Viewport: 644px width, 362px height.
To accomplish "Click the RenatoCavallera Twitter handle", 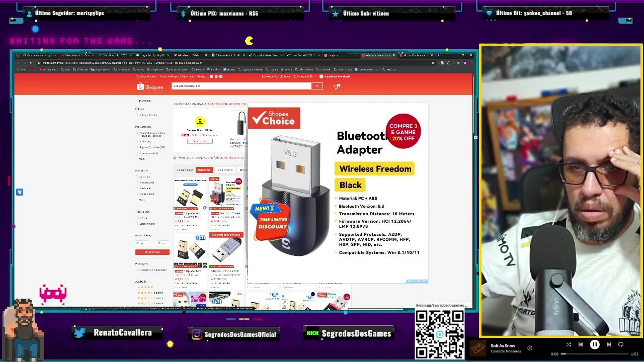I will [123, 333].
